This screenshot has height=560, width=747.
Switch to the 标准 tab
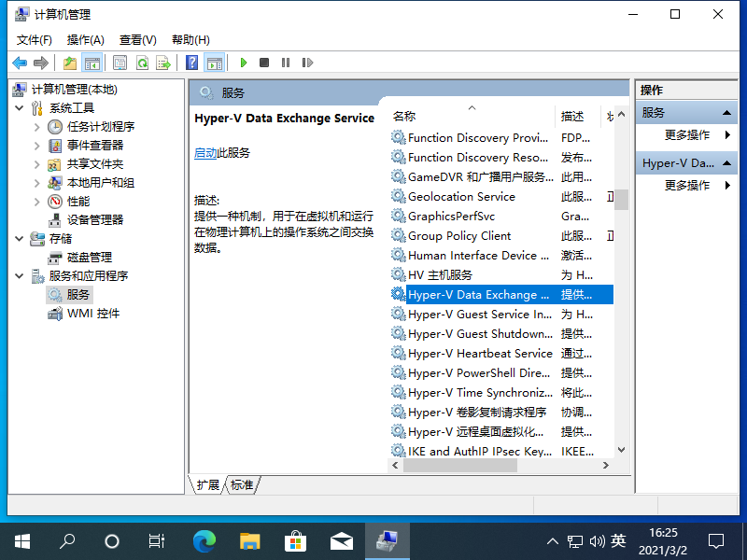coord(241,484)
